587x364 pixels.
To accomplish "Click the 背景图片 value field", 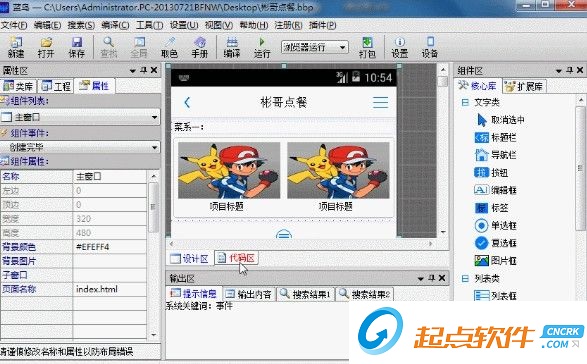I will click(110, 261).
